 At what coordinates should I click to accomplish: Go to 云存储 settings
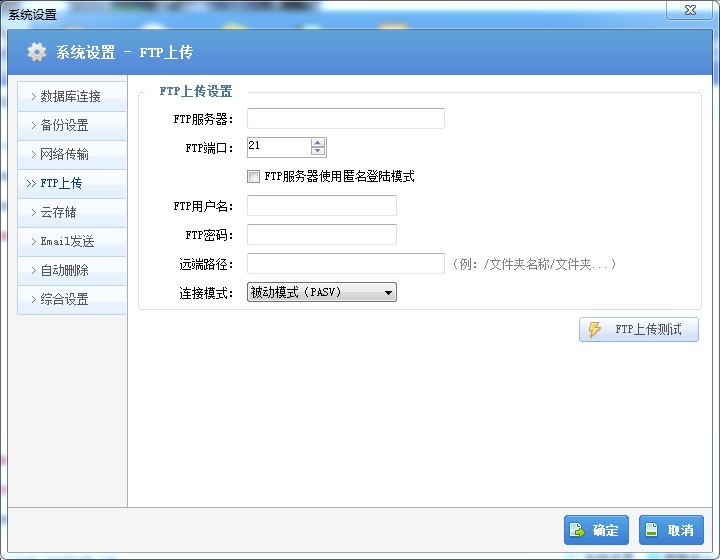pos(72,212)
